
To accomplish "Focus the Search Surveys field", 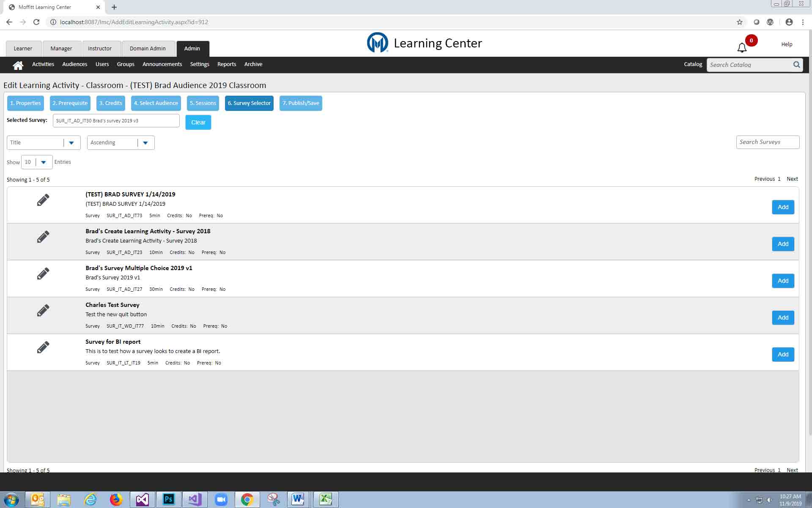I will (767, 142).
